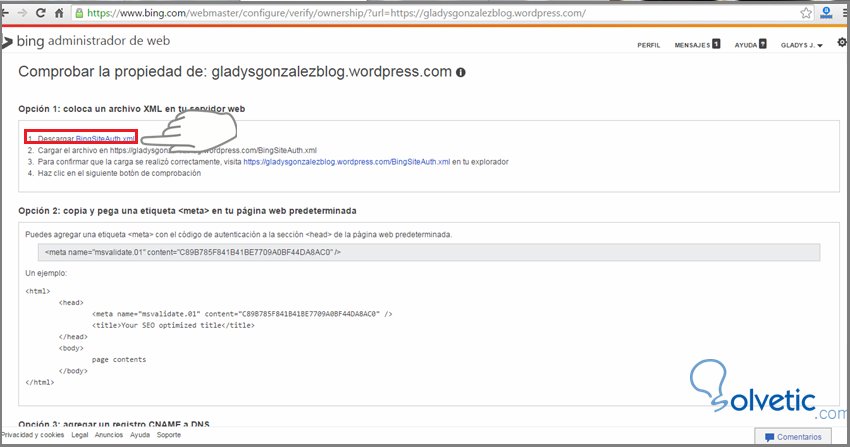Click the 'Un ejemplo:' text
The width and height of the screenshot is (850, 447).
pos(46,273)
